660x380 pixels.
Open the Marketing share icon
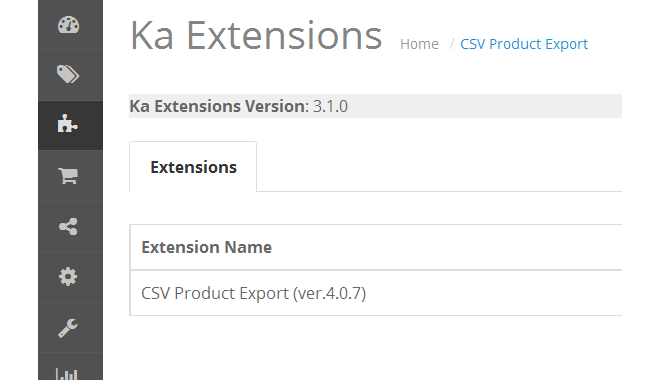[68, 226]
